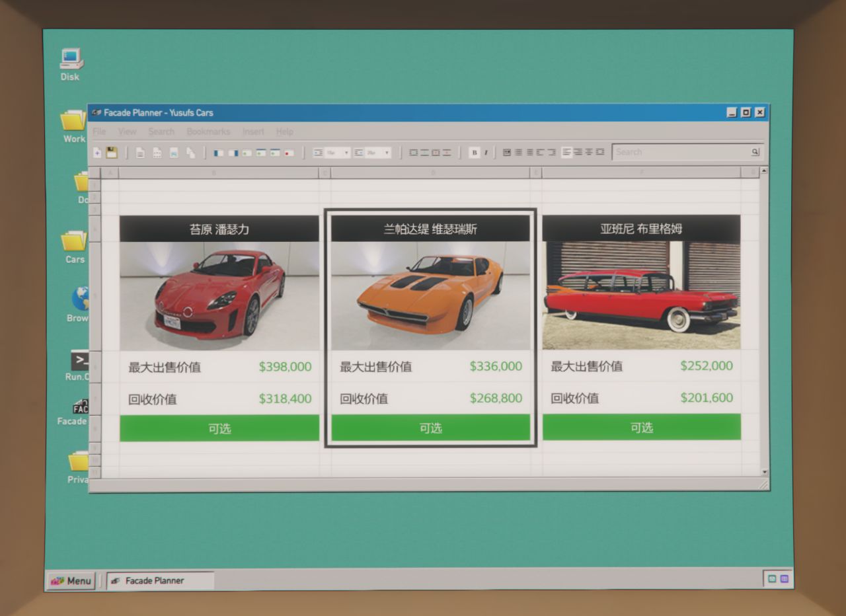Click the $398,000 price value
Viewport: 846px width, 616px height.
click(x=285, y=367)
